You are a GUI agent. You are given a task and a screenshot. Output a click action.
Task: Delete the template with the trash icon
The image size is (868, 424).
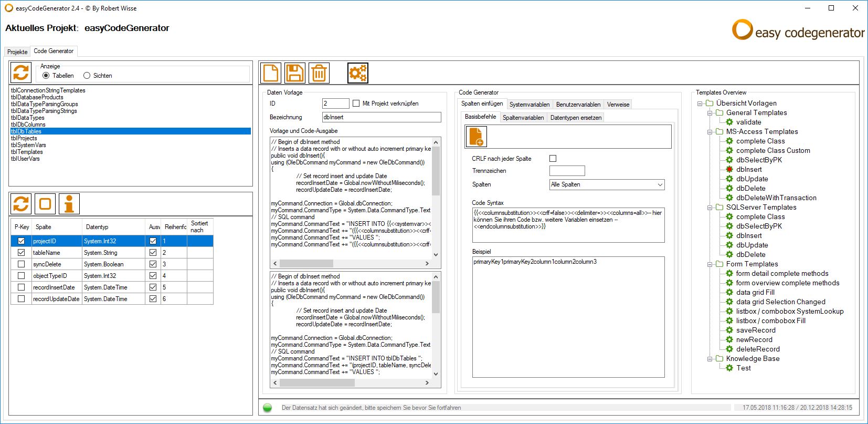pyautogui.click(x=319, y=73)
